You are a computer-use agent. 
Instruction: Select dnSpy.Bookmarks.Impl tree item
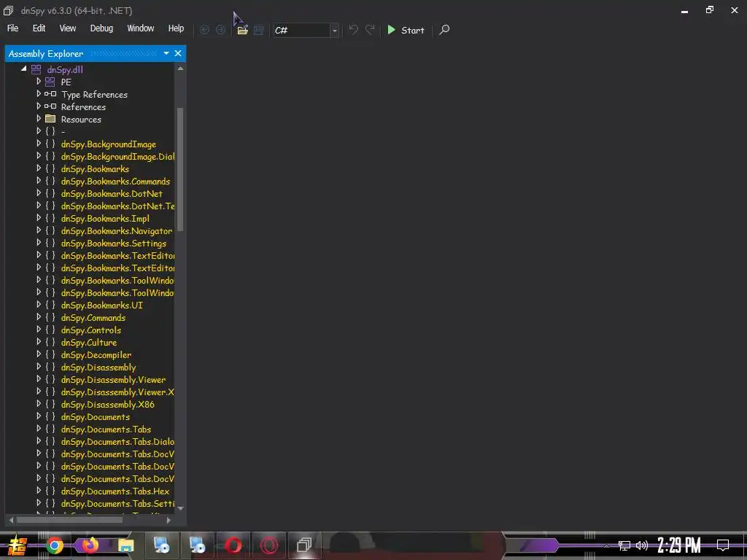pyautogui.click(x=105, y=218)
